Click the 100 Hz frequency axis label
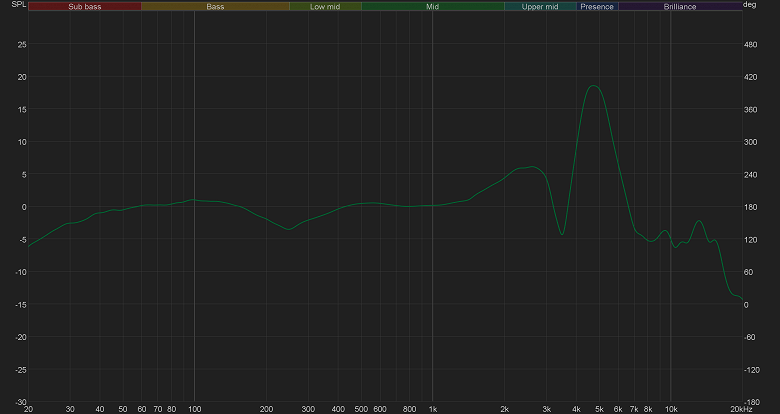 (195, 409)
